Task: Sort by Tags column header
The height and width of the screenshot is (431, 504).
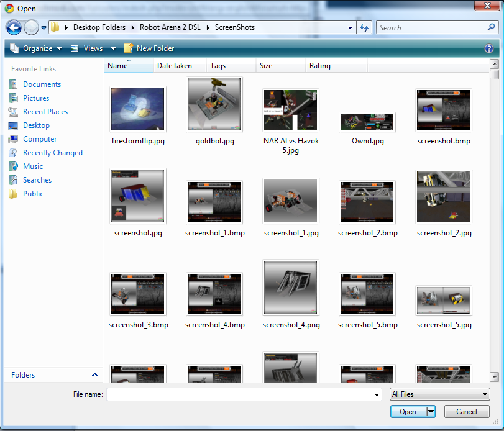Action: 231,66
